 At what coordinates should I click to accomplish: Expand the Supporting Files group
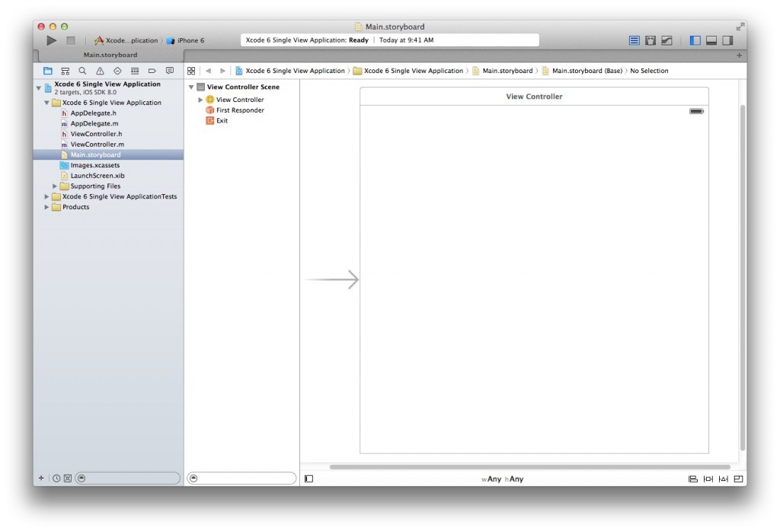point(54,186)
